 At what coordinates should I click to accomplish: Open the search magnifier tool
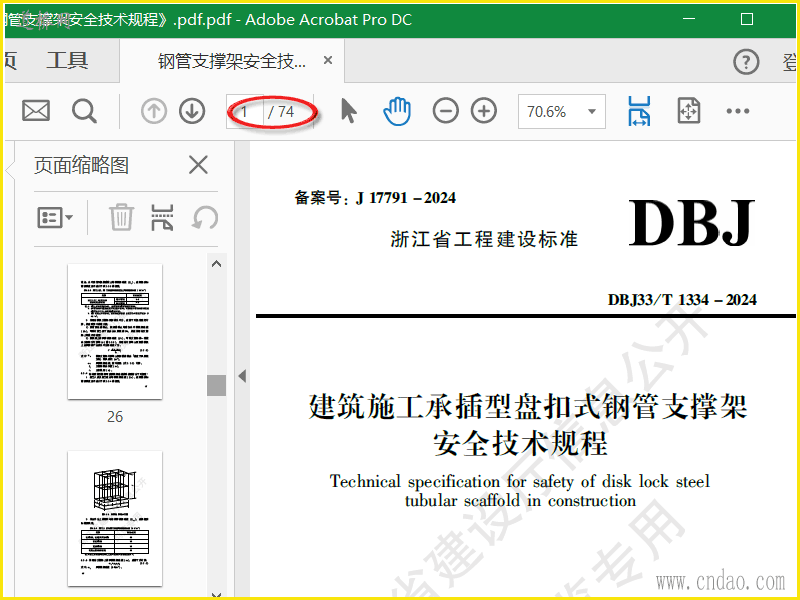click(x=84, y=111)
